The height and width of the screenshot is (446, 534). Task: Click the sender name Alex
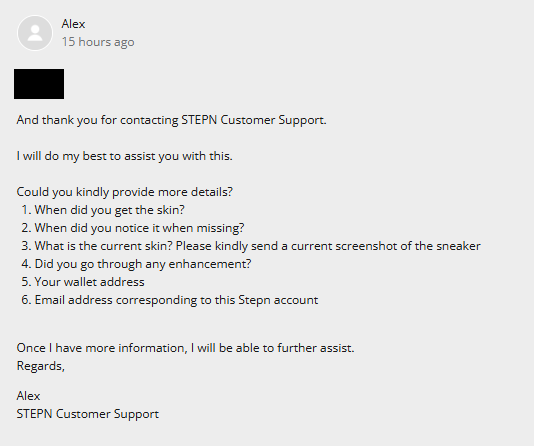click(x=73, y=24)
